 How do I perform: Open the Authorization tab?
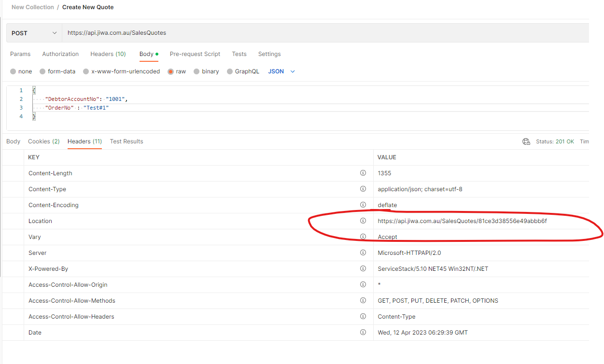point(60,54)
